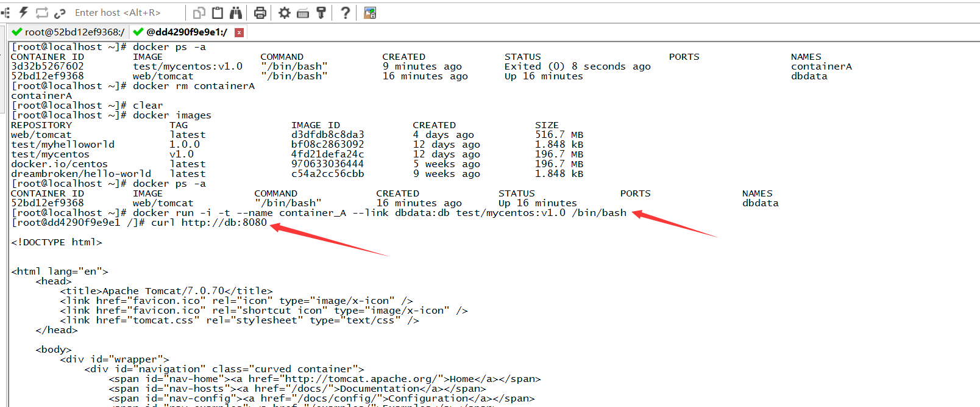Viewport: 980px width, 407px height.
Task: Open the Session Manager icon
Action: (x=5, y=12)
